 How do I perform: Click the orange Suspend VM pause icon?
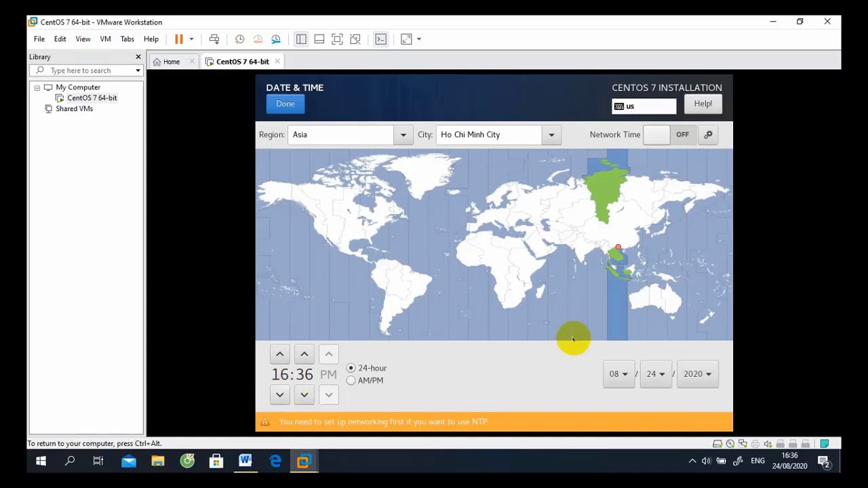point(179,39)
